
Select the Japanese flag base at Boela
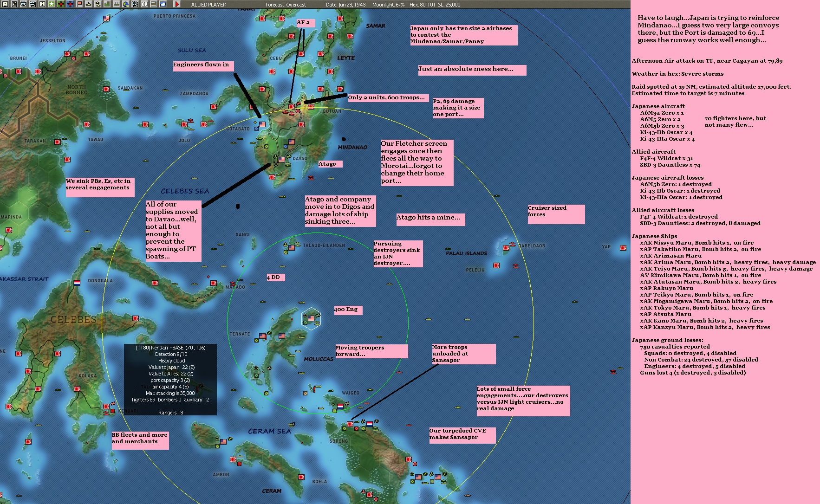tap(301, 477)
